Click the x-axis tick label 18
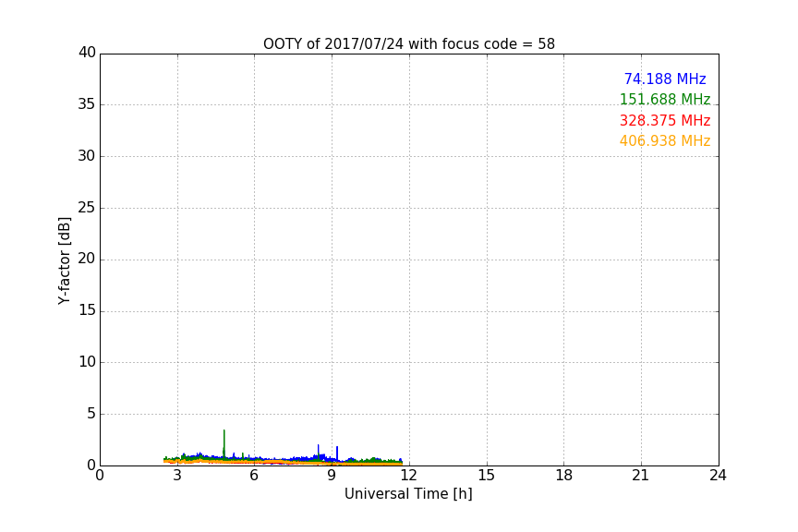Image resolution: width=798 pixels, height=532 pixels. tap(564, 476)
